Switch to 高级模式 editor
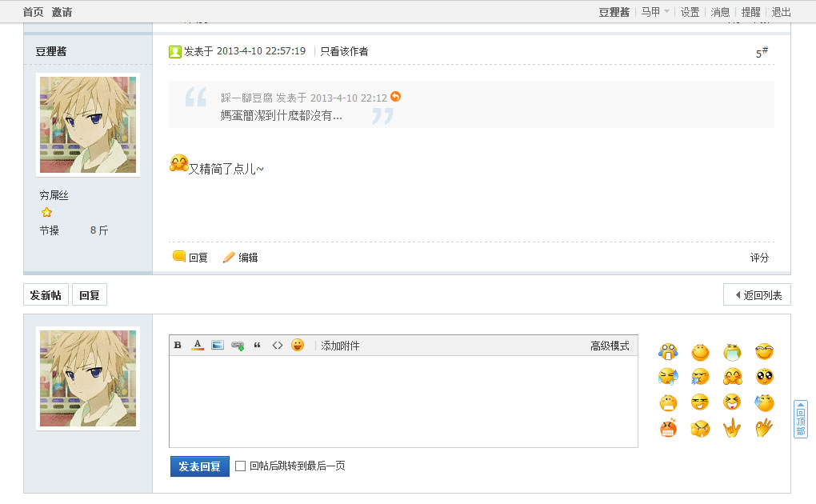Image resolution: width=816 pixels, height=504 pixels. coord(610,346)
